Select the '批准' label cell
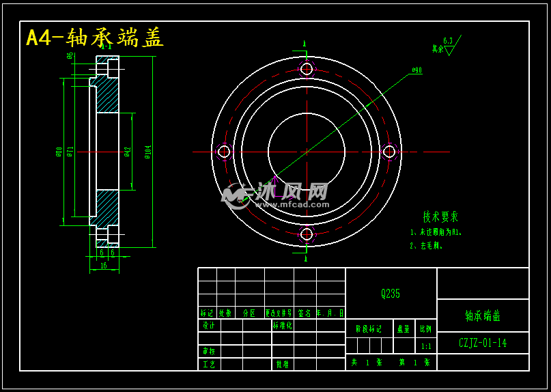 click(282, 365)
